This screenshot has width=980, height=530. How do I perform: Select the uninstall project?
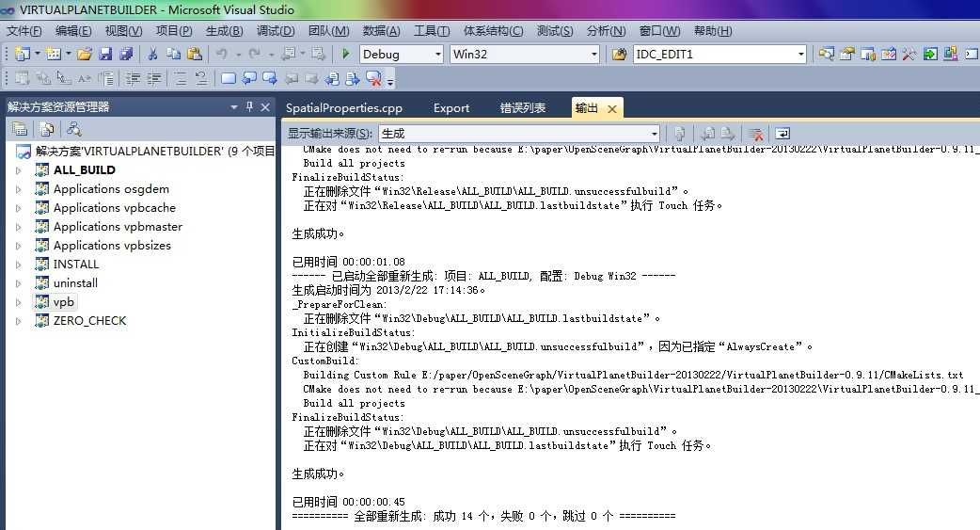[75, 282]
